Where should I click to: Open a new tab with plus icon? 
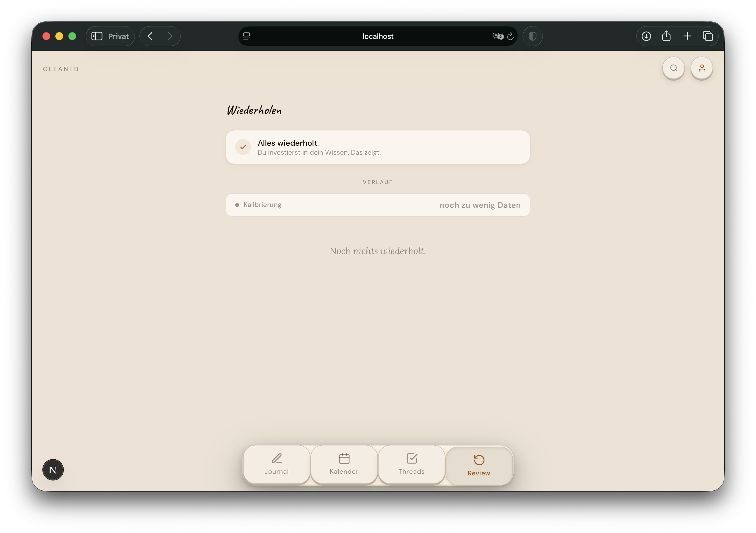pos(687,36)
